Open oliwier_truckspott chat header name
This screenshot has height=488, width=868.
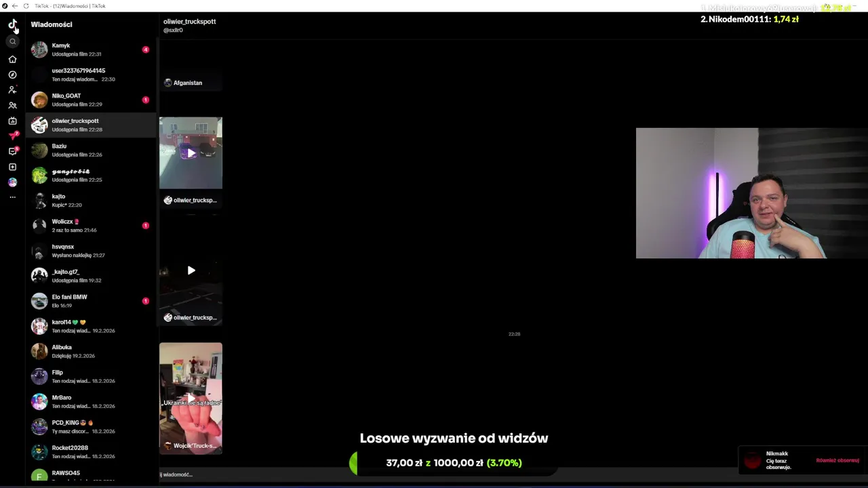pyautogui.click(x=189, y=22)
